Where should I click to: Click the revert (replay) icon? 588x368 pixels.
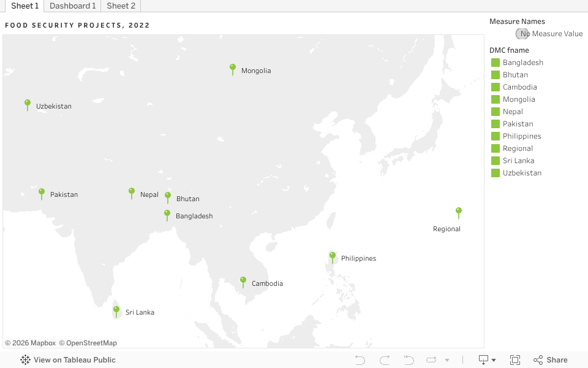[x=409, y=360]
